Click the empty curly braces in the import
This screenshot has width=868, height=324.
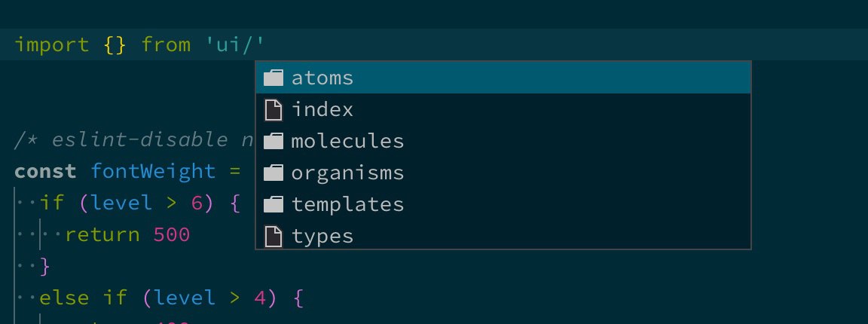(115, 45)
